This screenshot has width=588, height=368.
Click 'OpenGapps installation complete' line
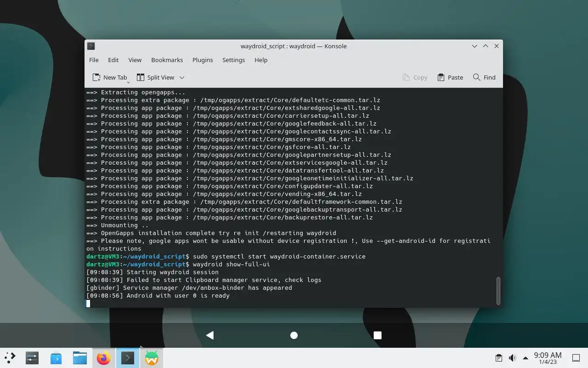(x=211, y=233)
